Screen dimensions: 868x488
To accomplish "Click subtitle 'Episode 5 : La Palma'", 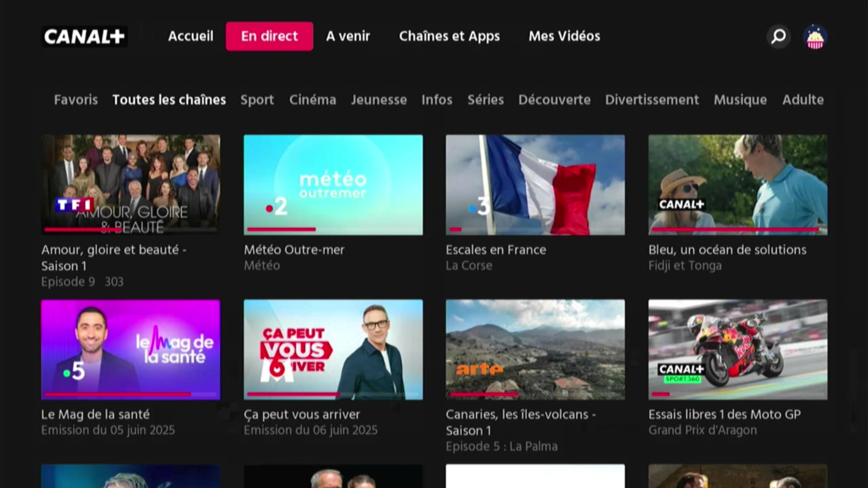I will tap(502, 446).
